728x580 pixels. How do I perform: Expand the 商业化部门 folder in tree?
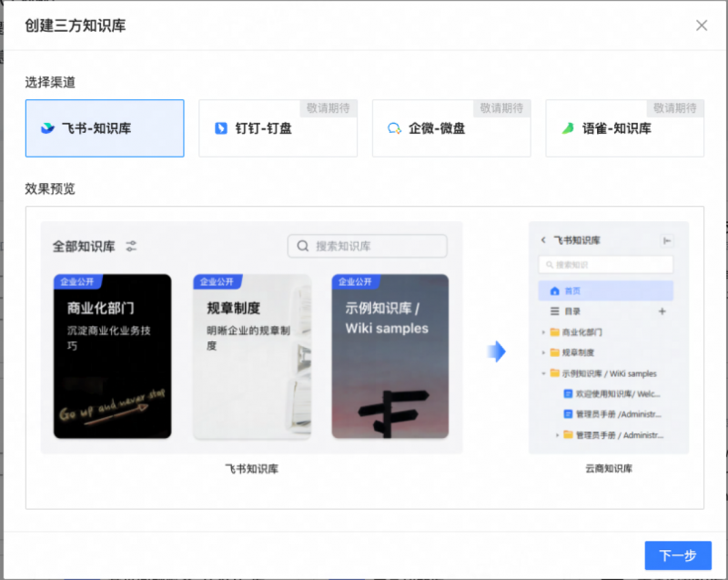click(x=543, y=332)
